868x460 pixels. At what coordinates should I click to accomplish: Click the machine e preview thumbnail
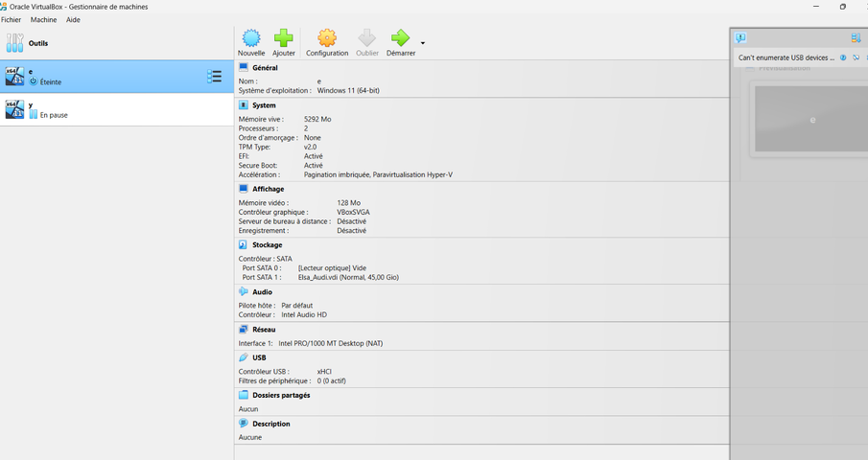811,119
